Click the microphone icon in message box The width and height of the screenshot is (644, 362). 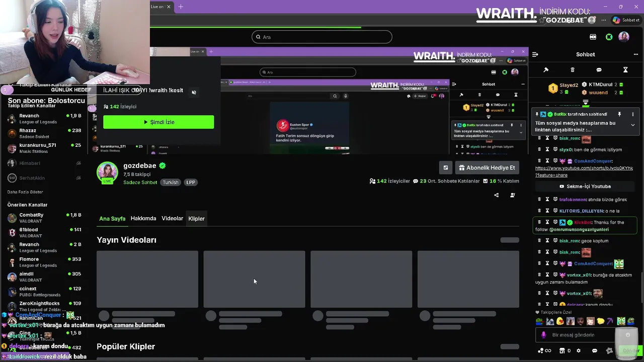pyautogui.click(x=543, y=335)
